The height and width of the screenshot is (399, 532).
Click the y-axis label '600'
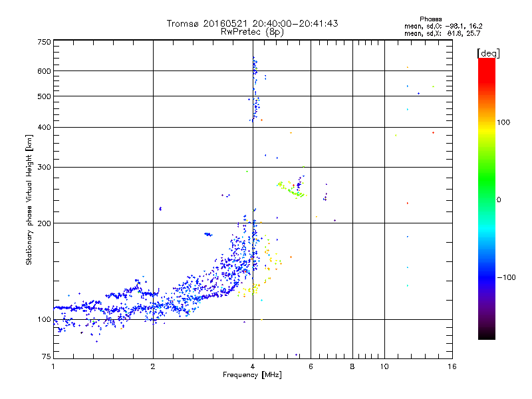coord(44,71)
